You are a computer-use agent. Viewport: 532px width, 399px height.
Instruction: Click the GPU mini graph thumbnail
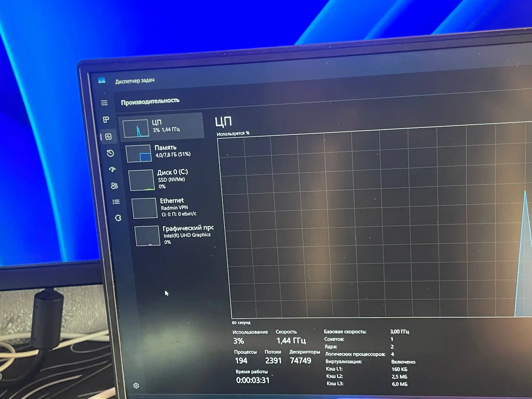(x=147, y=236)
